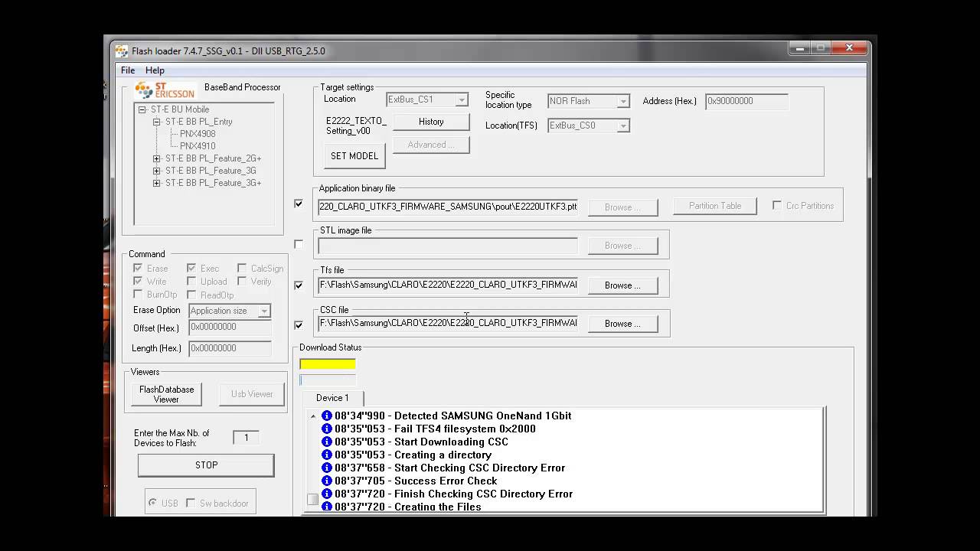This screenshot has height=551, width=980.
Task: Expand the ST-E BB PL_Feature_3G+ node
Action: (x=157, y=183)
